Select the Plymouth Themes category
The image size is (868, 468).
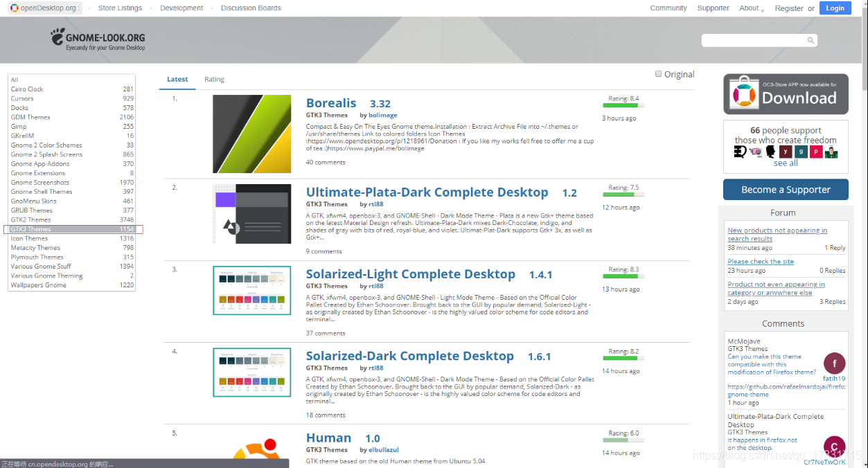click(72, 257)
